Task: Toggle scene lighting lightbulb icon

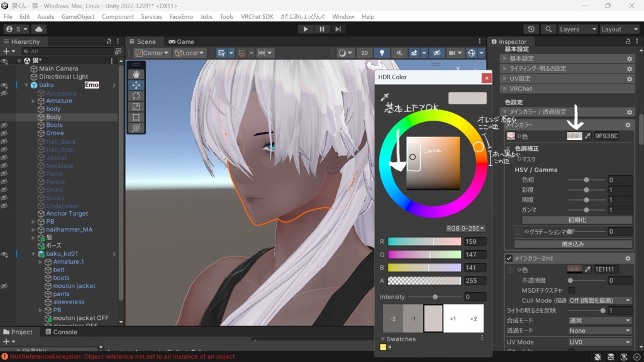Action: click(x=382, y=53)
